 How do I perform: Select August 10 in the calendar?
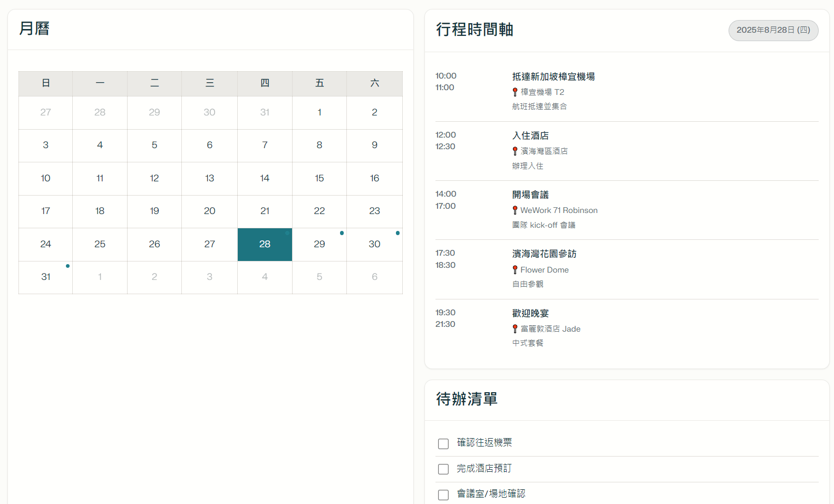46,178
